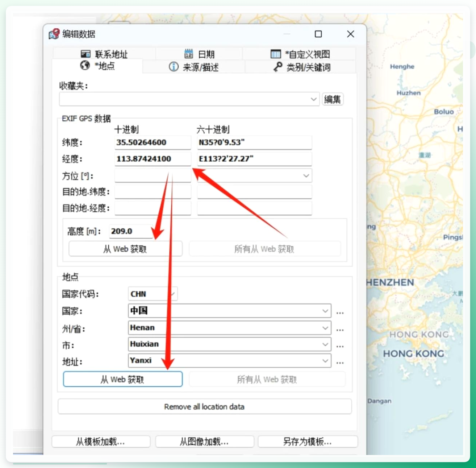This screenshot has width=476, height=468.
Task: Click the contact card icon on 联系地址 tab
Action: coord(85,54)
